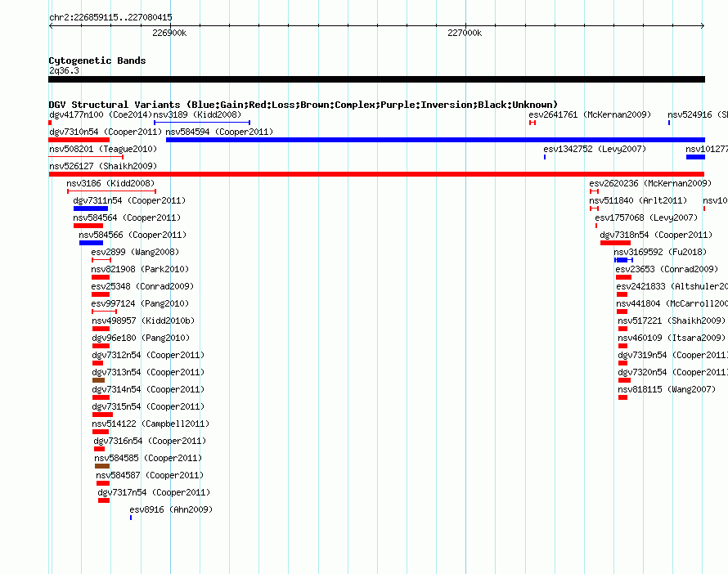Screen dimensions: 728x574
Task: Click the long blue gain bar under nsv584594
Action: click(x=435, y=140)
